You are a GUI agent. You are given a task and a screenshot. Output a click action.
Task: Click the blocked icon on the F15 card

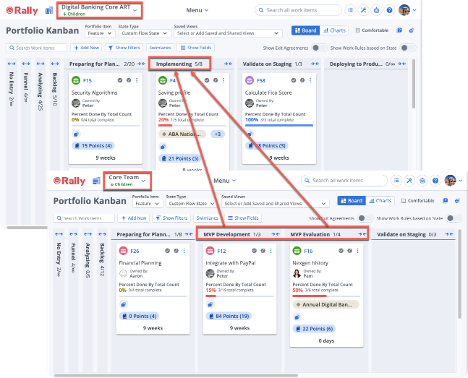[129, 80]
